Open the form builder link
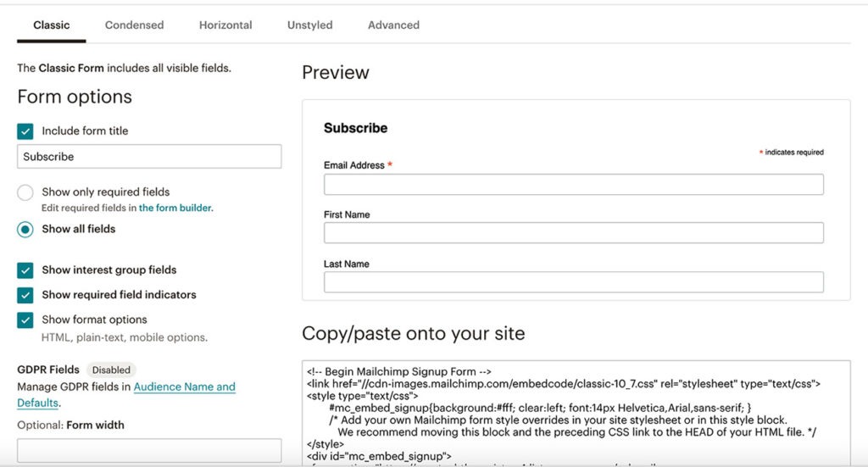868x467 pixels. pos(175,208)
